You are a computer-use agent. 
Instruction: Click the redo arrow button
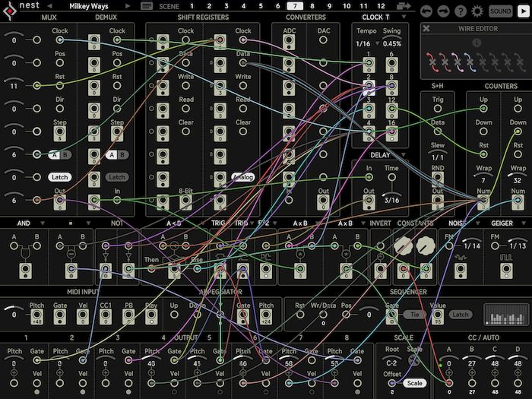click(x=445, y=11)
